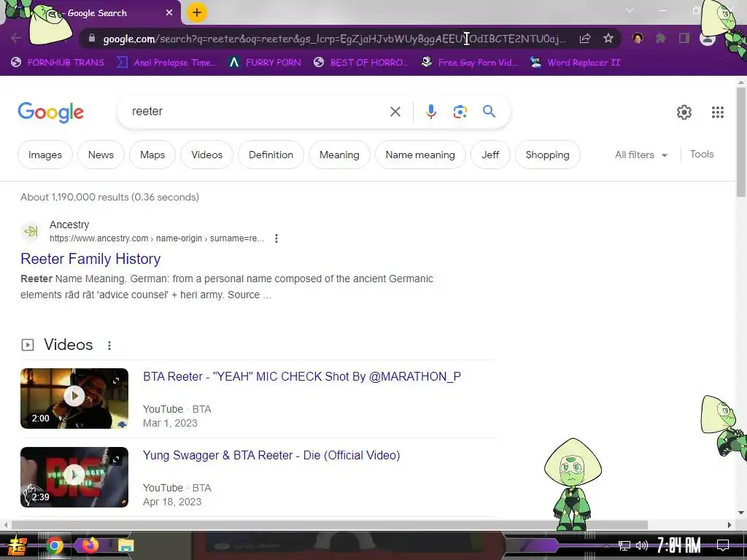Click the Ancestry site favicon
747x560 pixels.
pos(31,231)
